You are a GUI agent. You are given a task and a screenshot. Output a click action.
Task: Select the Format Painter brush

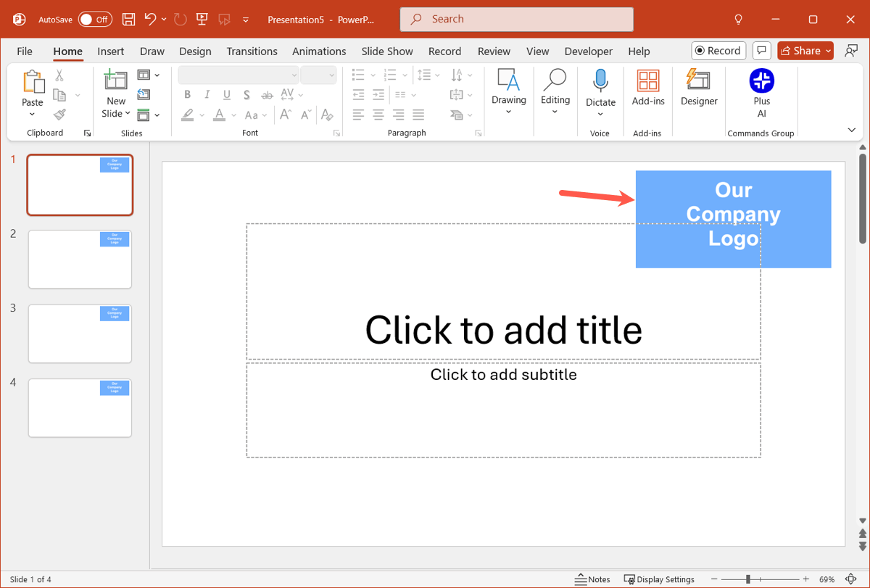(59, 115)
